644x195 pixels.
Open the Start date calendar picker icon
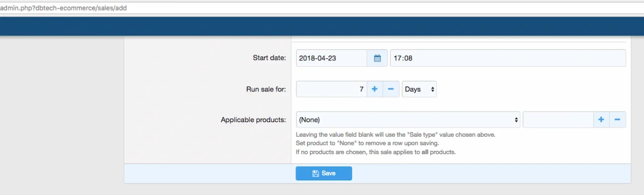(x=377, y=58)
